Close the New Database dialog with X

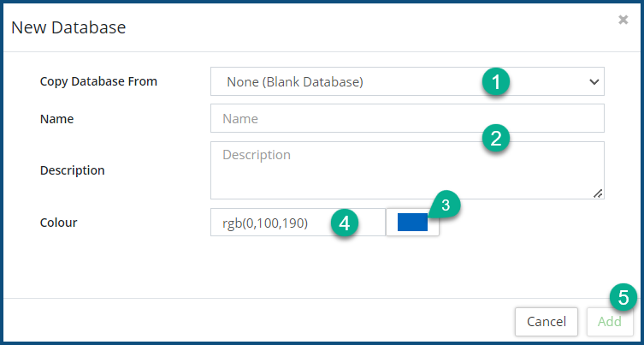[x=623, y=20]
